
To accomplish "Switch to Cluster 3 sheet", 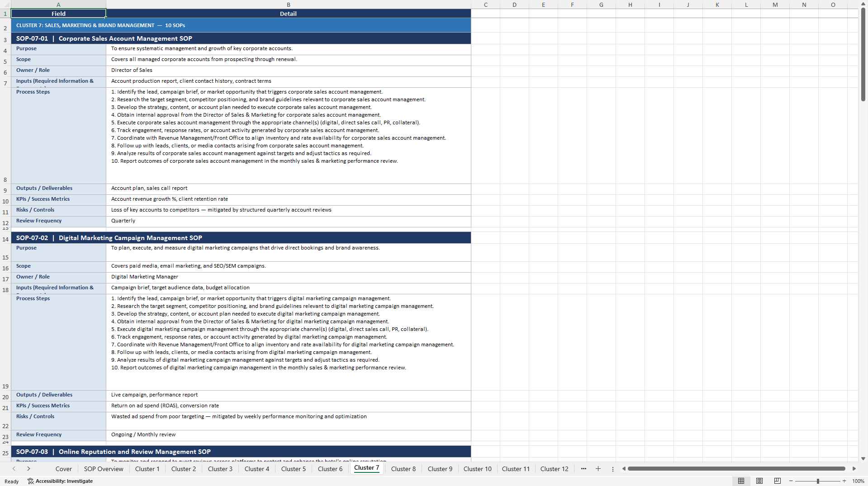I will click(220, 469).
